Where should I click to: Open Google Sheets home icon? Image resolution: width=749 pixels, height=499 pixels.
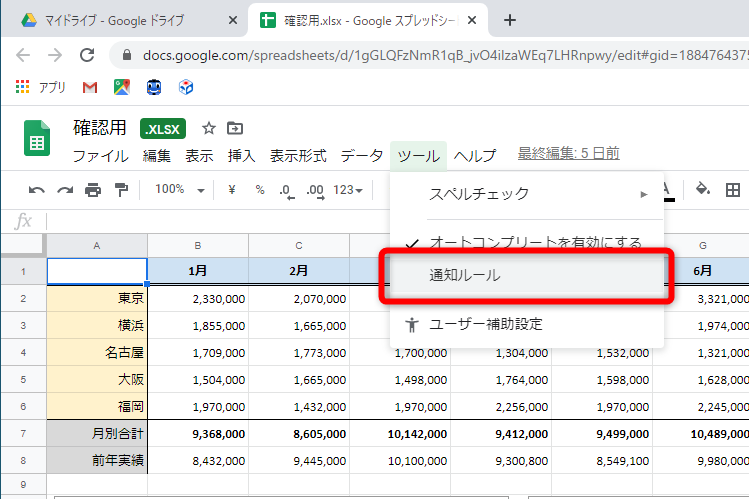click(x=37, y=138)
